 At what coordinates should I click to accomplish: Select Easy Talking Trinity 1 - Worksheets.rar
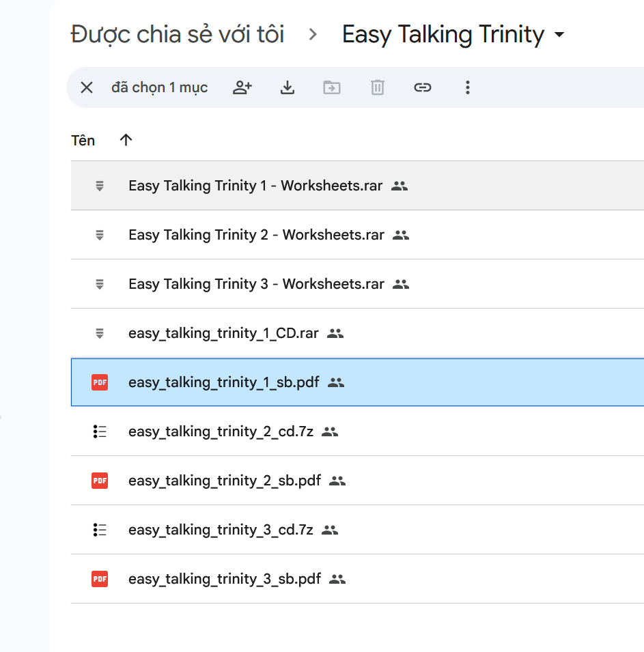click(x=255, y=186)
